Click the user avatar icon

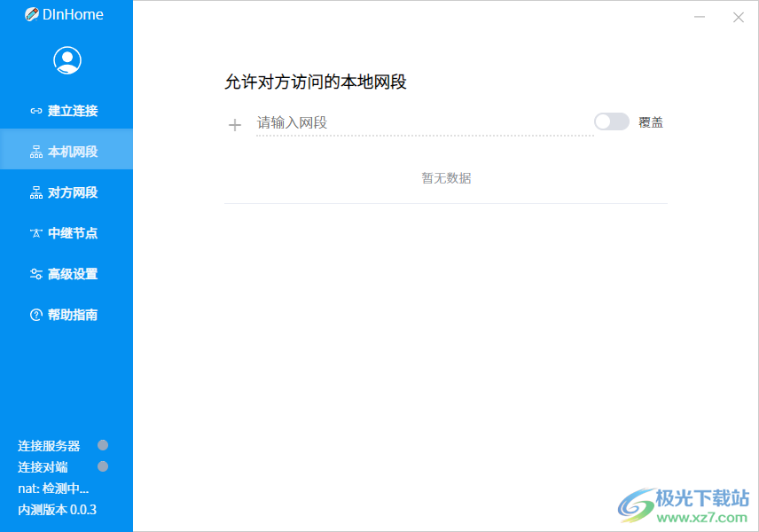click(x=67, y=59)
